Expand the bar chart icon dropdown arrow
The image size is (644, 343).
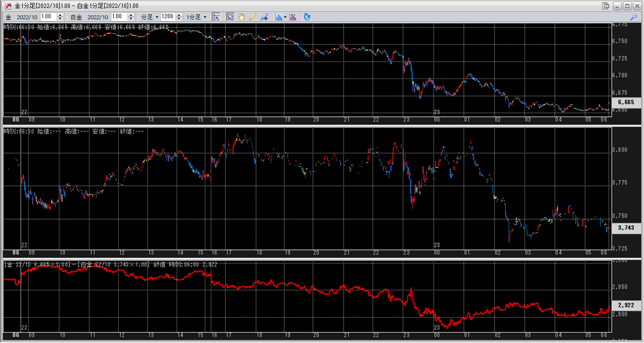click(285, 17)
